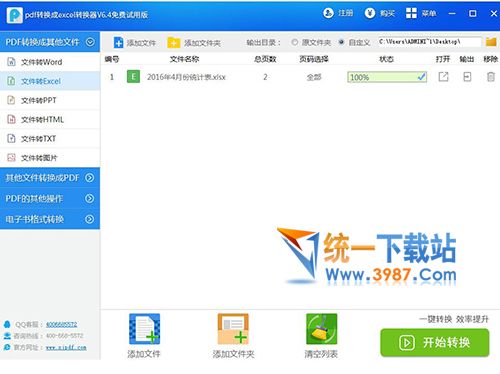Click the 100% progress bar for row 1
This screenshot has height=374, width=500.
(x=387, y=77)
